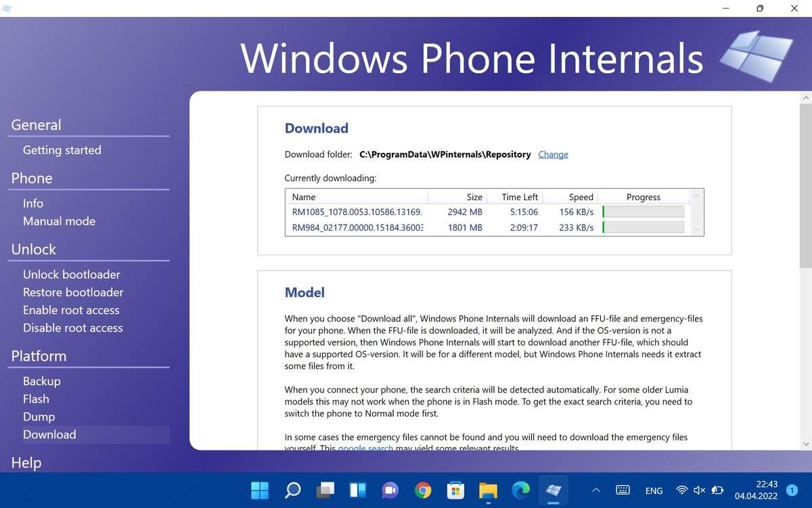Restore down the application window
812x508 pixels.
click(760, 8)
